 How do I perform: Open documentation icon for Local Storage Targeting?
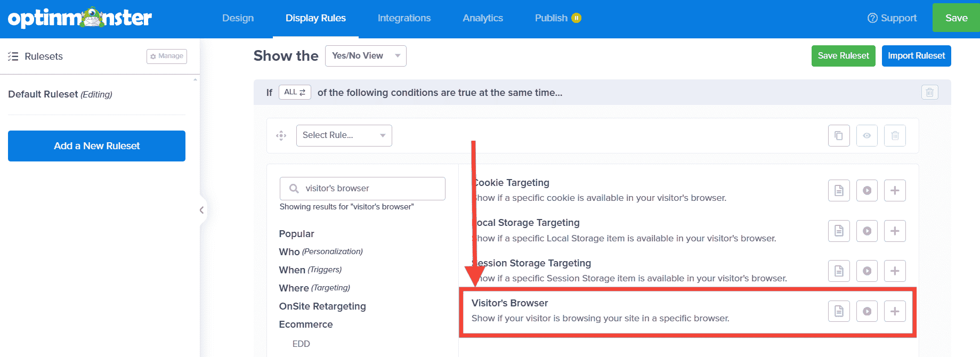pos(839,231)
